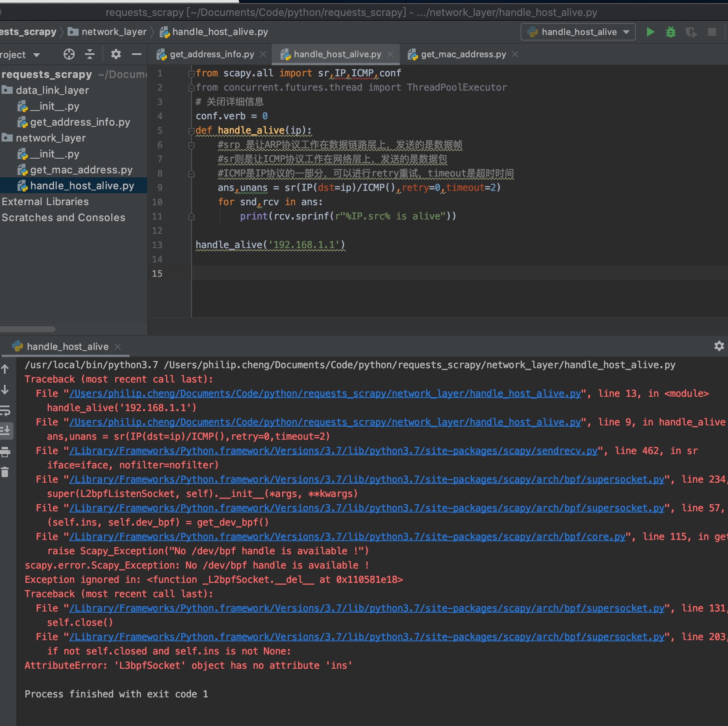Open get_address_info.py in the project tree
This screenshot has height=726, width=728.
tap(74, 122)
